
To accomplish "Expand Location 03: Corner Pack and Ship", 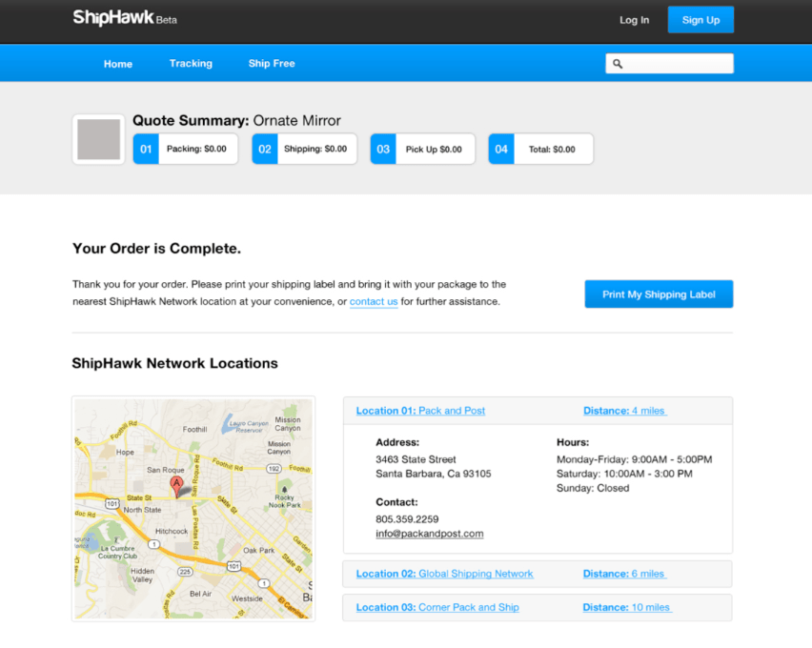I will click(437, 607).
